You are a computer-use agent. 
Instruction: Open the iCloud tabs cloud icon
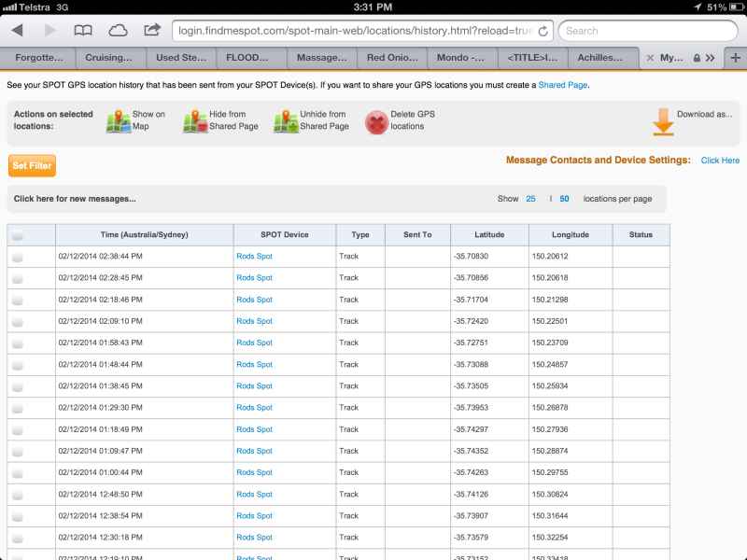(119, 30)
